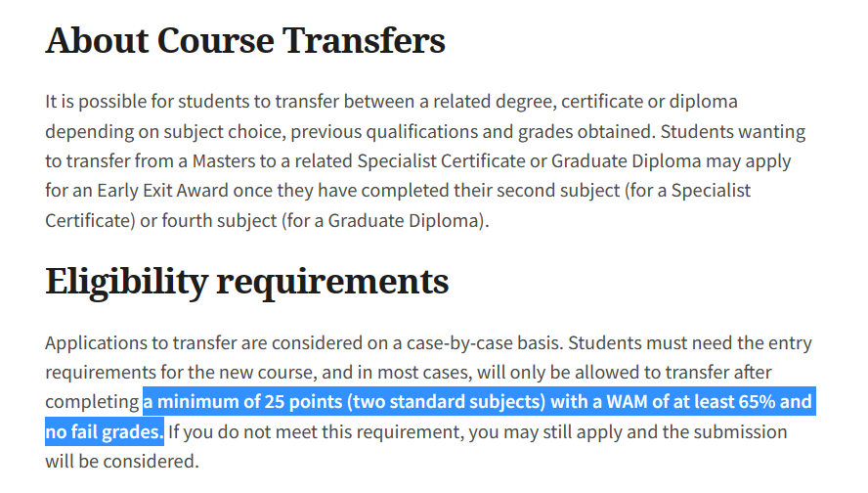Click the "Eligibility requirements" heading
The height and width of the screenshot is (493, 868).
(247, 282)
